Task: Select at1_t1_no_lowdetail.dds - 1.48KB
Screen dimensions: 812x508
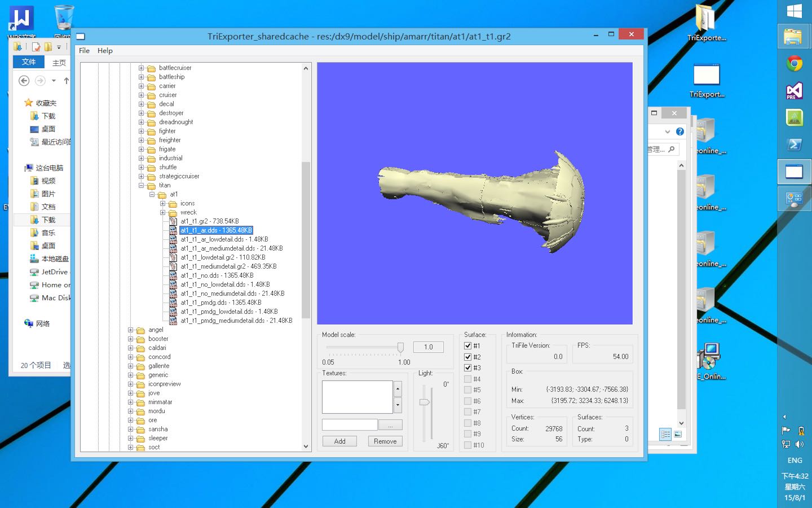Action: pyautogui.click(x=225, y=284)
